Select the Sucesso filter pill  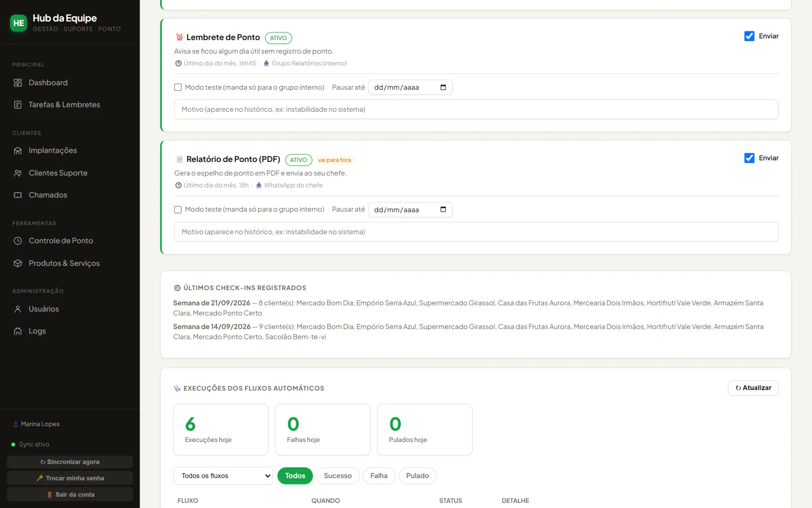click(337, 476)
